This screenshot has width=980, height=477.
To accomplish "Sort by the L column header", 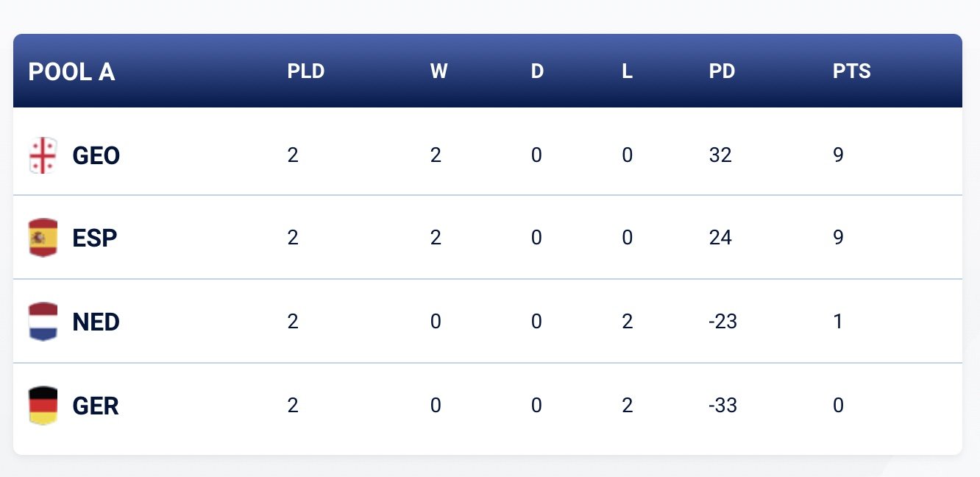I will coord(627,71).
